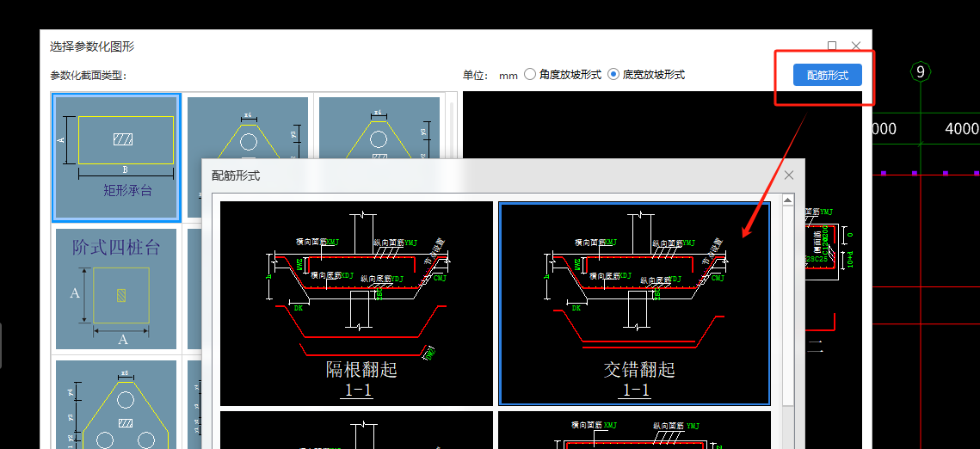The height and width of the screenshot is (449, 980).
Task: Click scroll-up arrow in 配筋形式 list
Action: (x=788, y=200)
